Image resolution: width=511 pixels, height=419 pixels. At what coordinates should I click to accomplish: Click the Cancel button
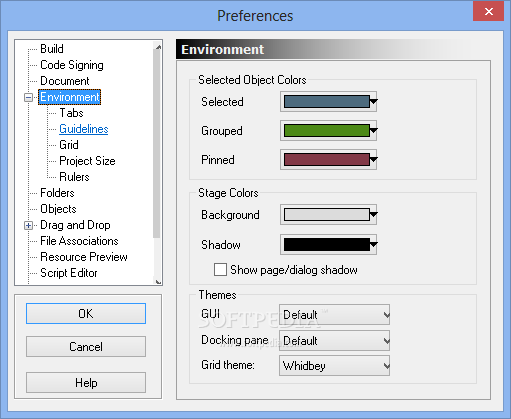(x=86, y=347)
